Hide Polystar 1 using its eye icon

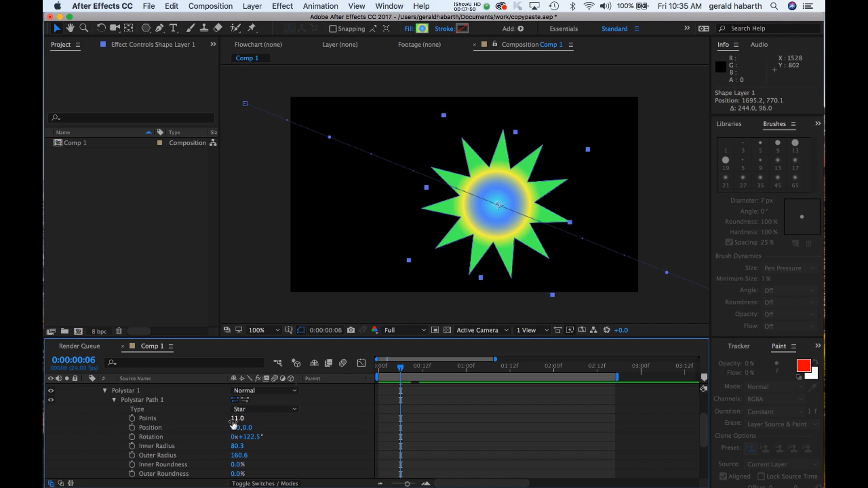51,390
